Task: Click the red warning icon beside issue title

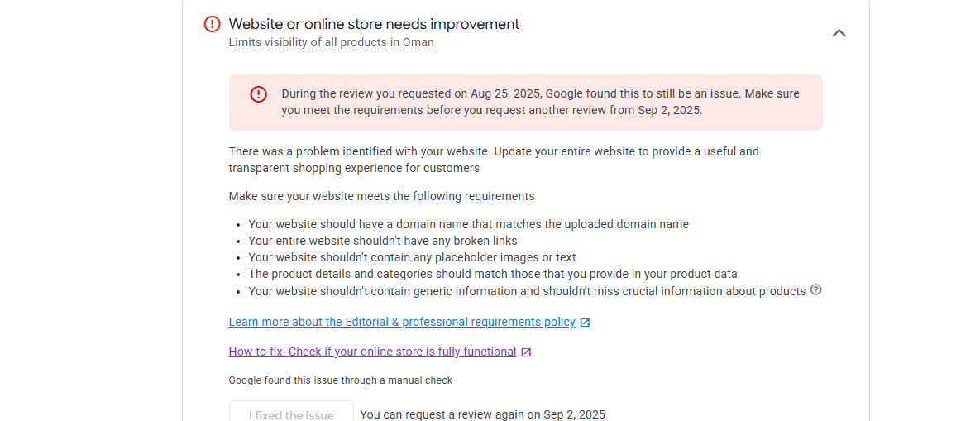Action: click(213, 24)
